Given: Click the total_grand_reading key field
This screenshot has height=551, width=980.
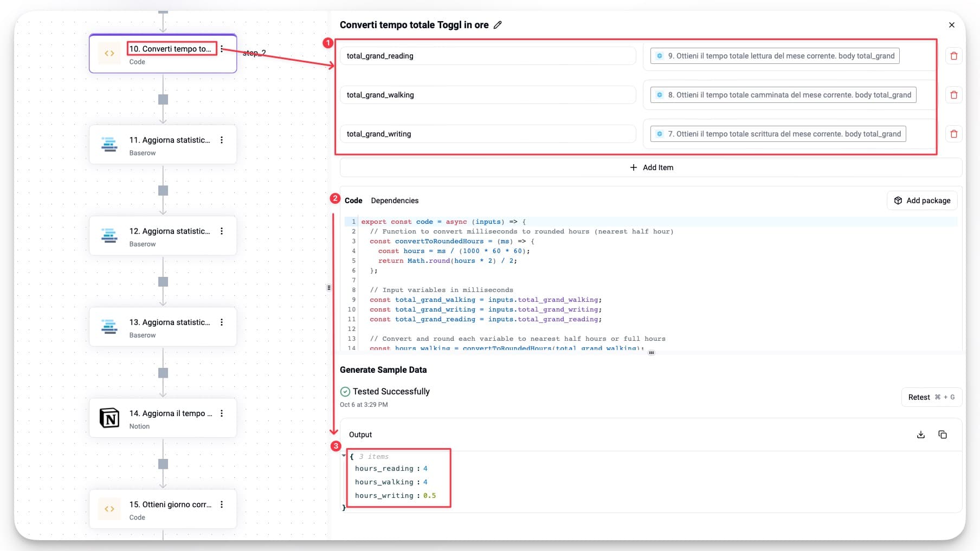Looking at the screenshot, I should tap(488, 56).
